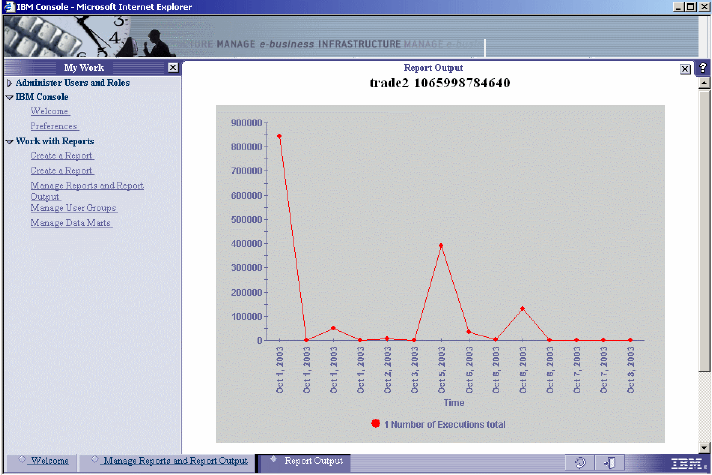Viewport: 712px width, 475px height.
Task: Click the scrollbar up arrow
Action: 704,83
